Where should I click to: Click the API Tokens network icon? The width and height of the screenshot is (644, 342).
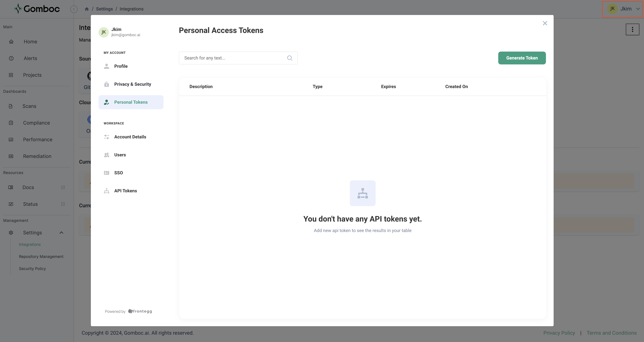point(107,191)
